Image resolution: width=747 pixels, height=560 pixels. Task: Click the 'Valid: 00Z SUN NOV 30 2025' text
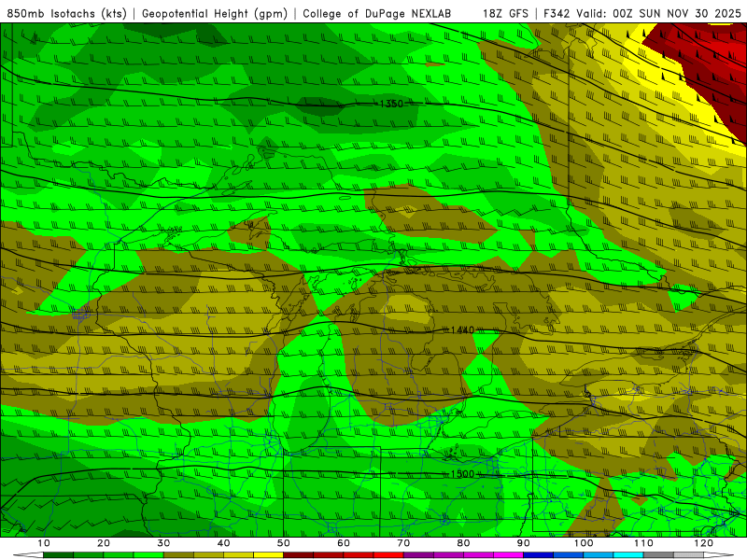[659, 14]
